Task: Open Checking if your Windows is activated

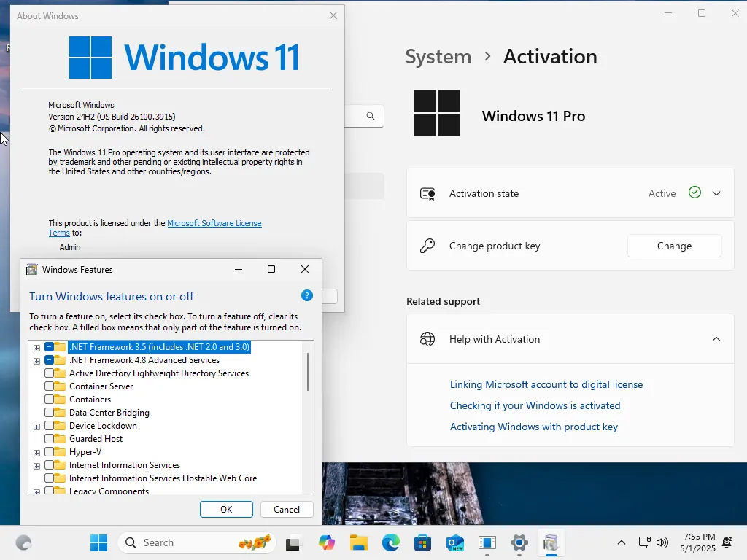Action: tap(535, 405)
